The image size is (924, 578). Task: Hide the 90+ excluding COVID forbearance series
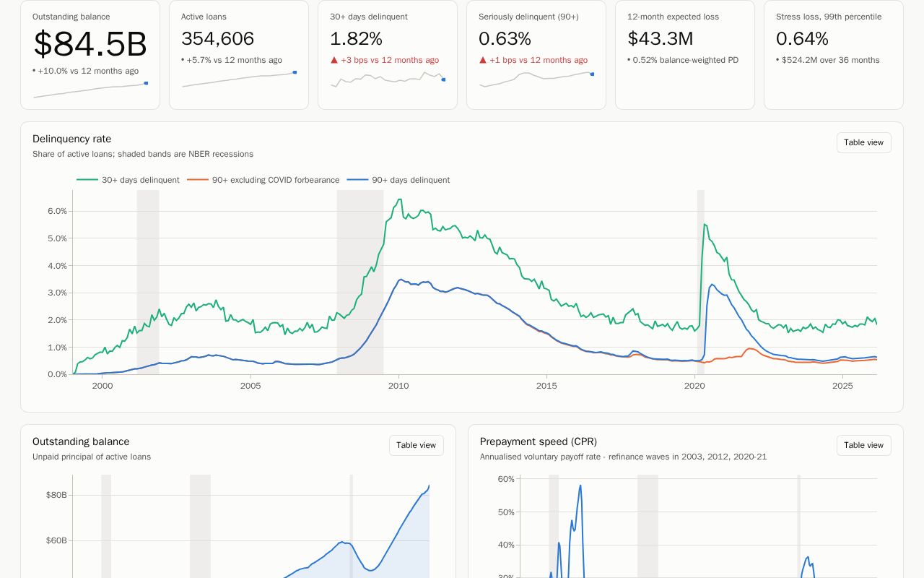click(263, 180)
